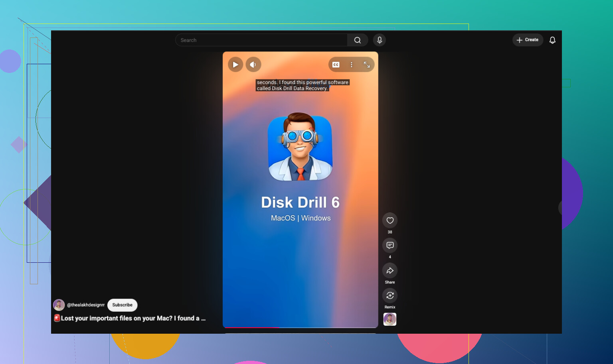The width and height of the screenshot is (613, 364).
Task: Expand the truncated video title
Action: tap(130, 318)
